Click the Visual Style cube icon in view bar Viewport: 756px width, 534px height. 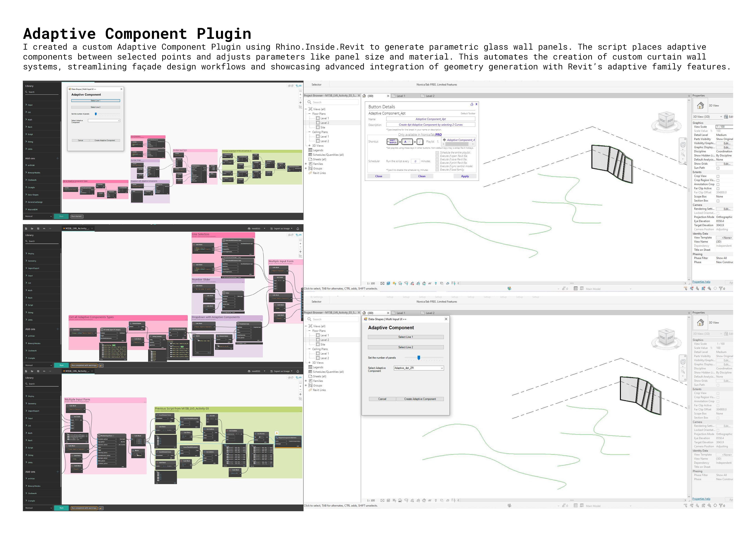click(x=388, y=283)
